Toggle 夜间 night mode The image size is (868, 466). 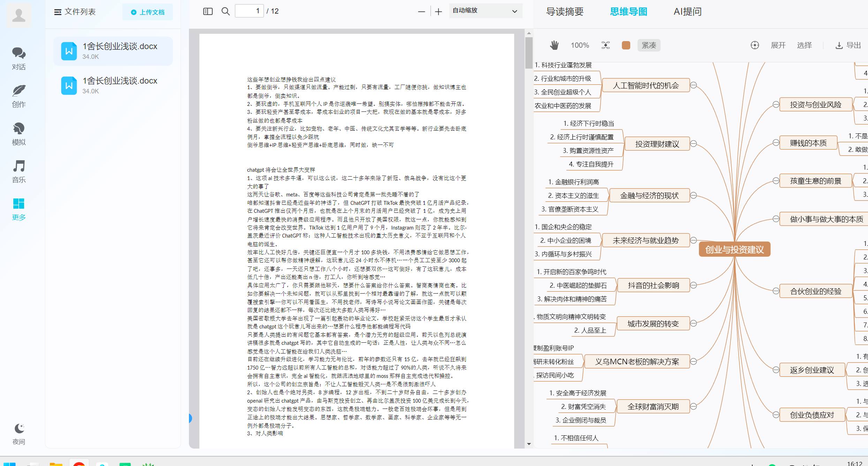coord(19,434)
